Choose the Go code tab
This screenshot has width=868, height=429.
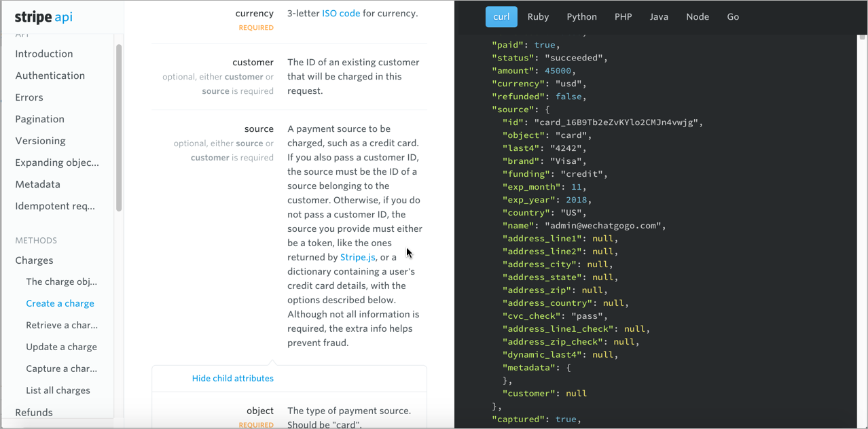click(x=733, y=17)
